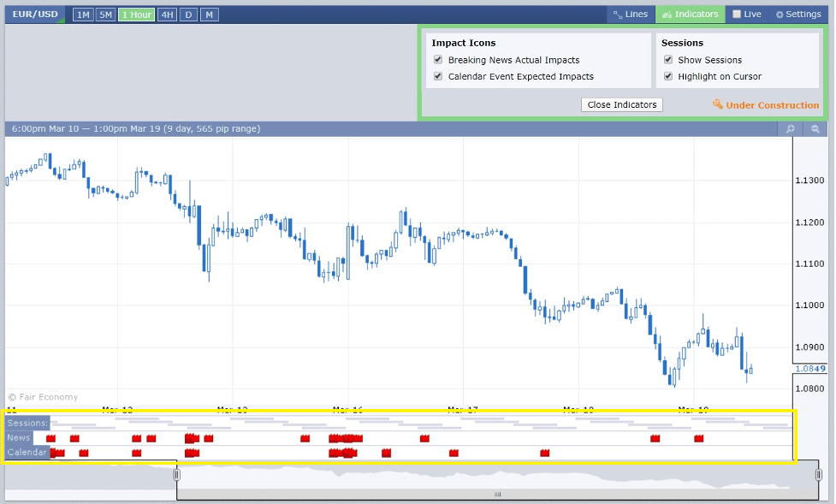This screenshot has width=836, height=504.
Task: Switch to the Daily timeframe
Action: pyautogui.click(x=189, y=14)
